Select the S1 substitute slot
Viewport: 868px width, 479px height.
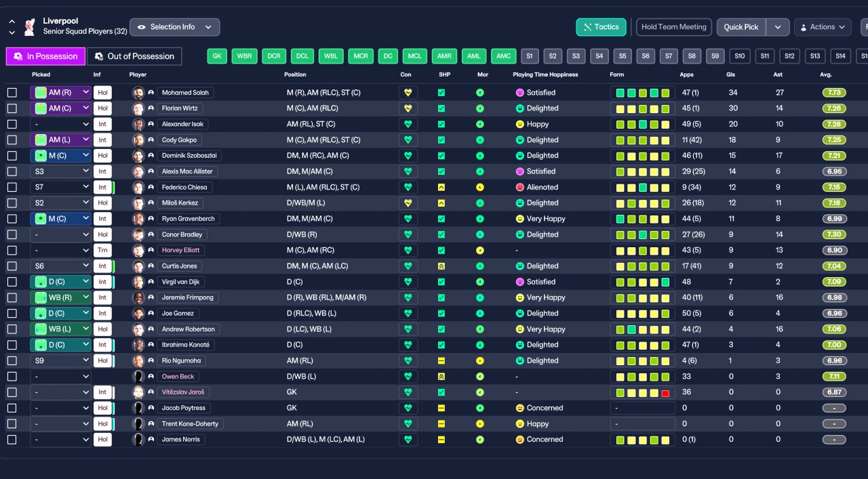pos(529,56)
